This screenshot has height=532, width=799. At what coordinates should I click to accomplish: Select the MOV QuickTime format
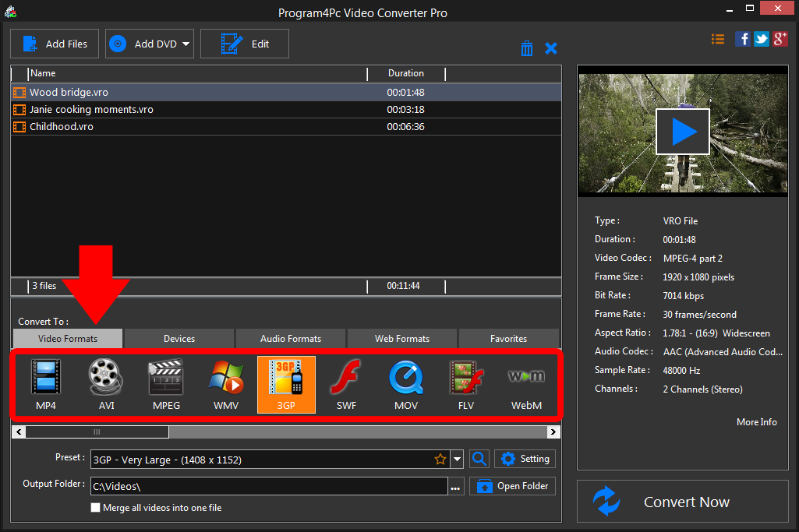406,384
